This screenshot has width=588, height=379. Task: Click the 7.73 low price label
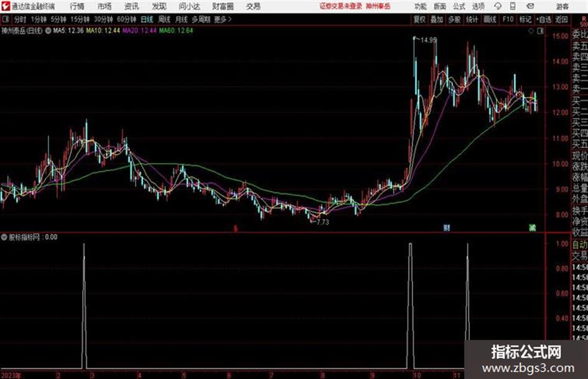(x=322, y=222)
